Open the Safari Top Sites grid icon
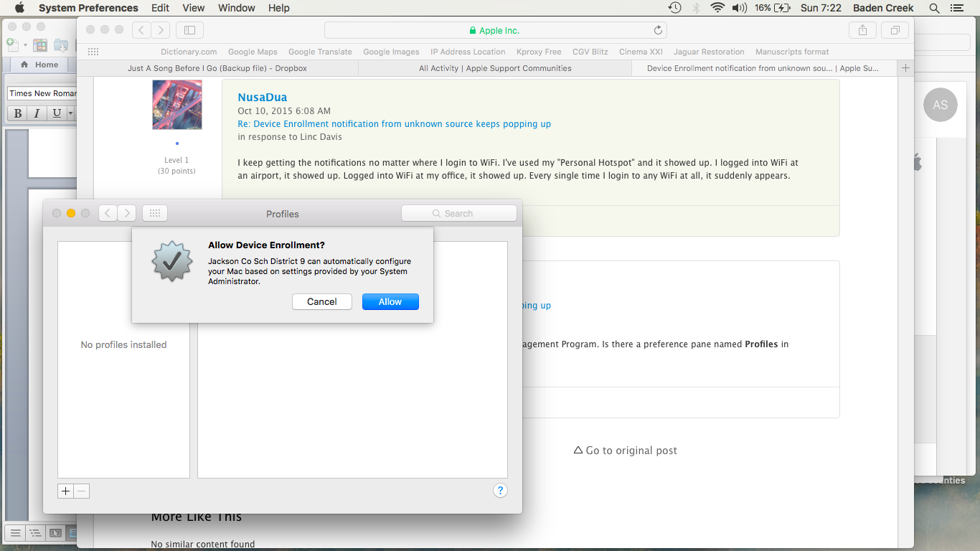 (93, 52)
